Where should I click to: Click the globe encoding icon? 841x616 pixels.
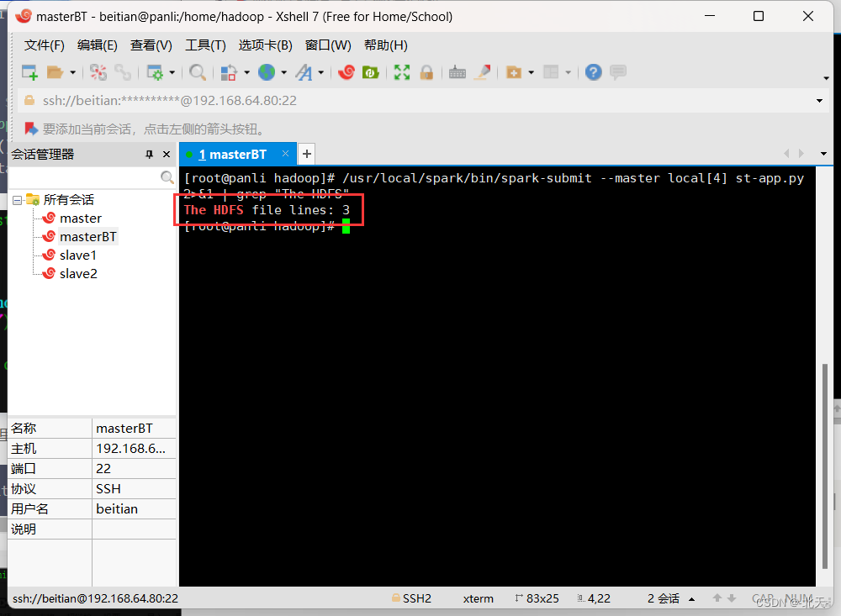point(267,71)
